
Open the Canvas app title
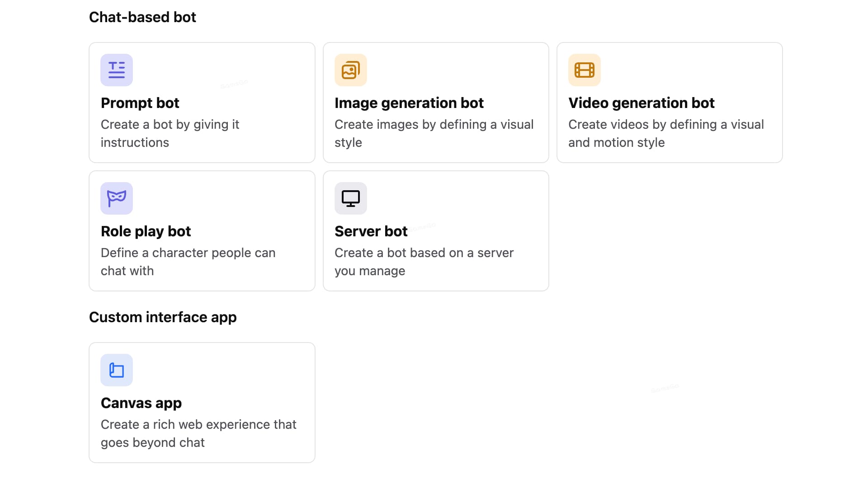(x=141, y=403)
